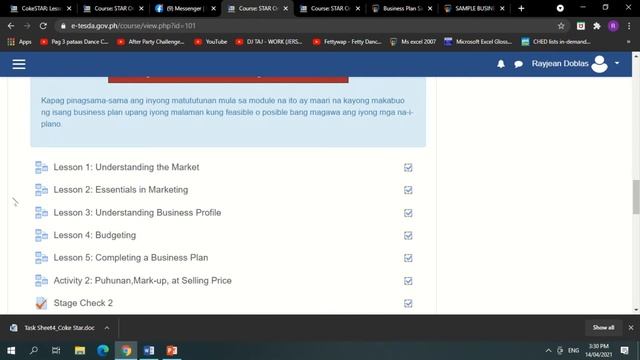Bookmark this page with the star icon
This screenshot has width=640, height=360.
point(561,26)
